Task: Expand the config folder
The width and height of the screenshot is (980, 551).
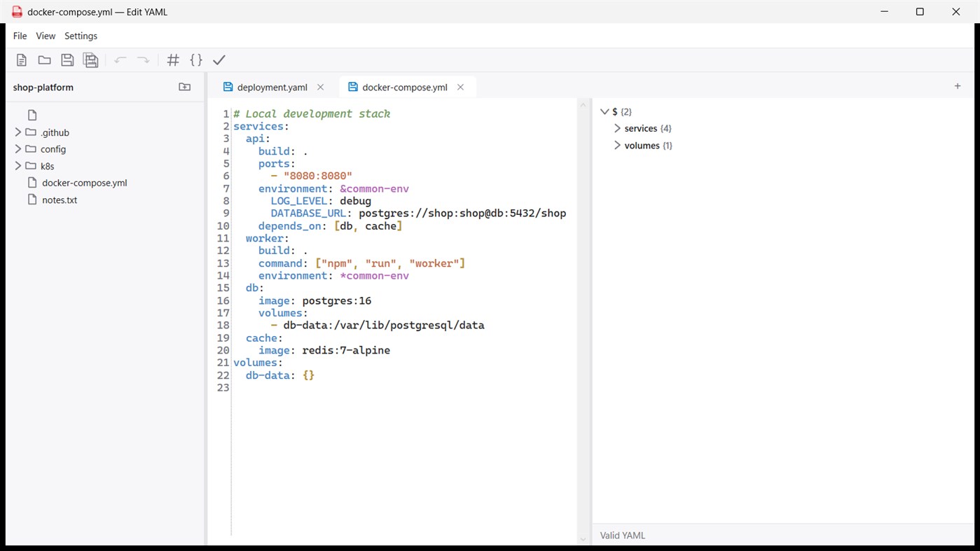Action: tap(18, 148)
